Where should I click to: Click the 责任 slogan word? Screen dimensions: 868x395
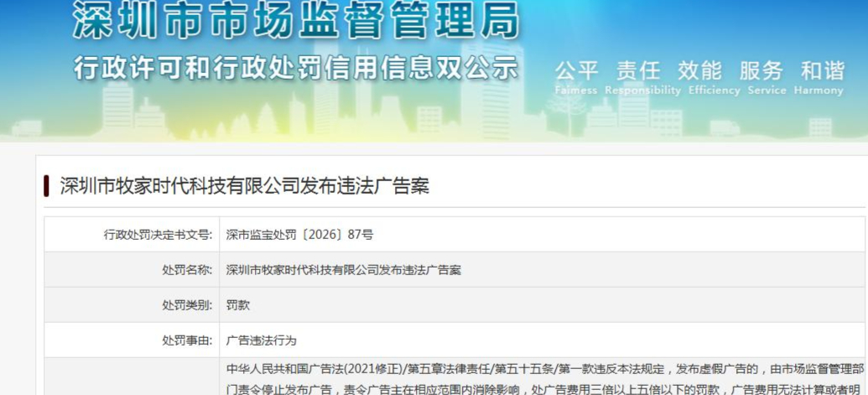(637, 70)
